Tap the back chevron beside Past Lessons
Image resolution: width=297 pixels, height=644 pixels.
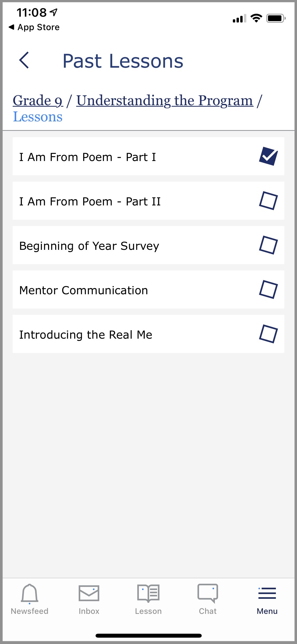point(24,60)
